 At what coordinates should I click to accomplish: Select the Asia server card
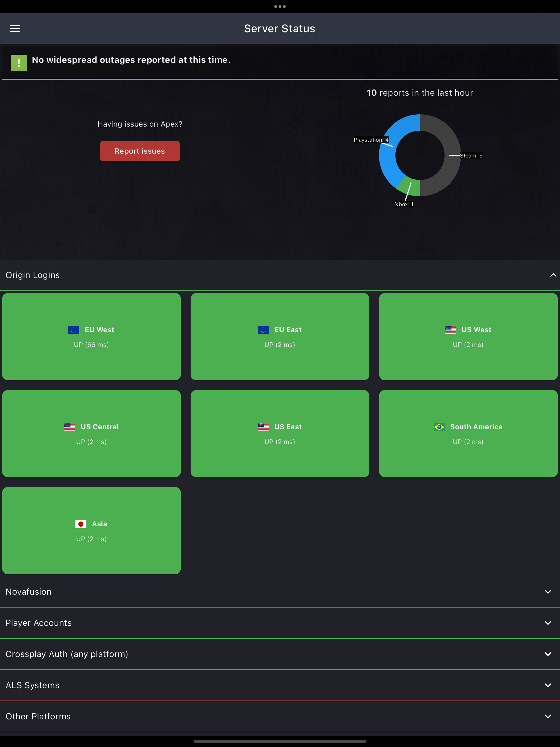92,530
